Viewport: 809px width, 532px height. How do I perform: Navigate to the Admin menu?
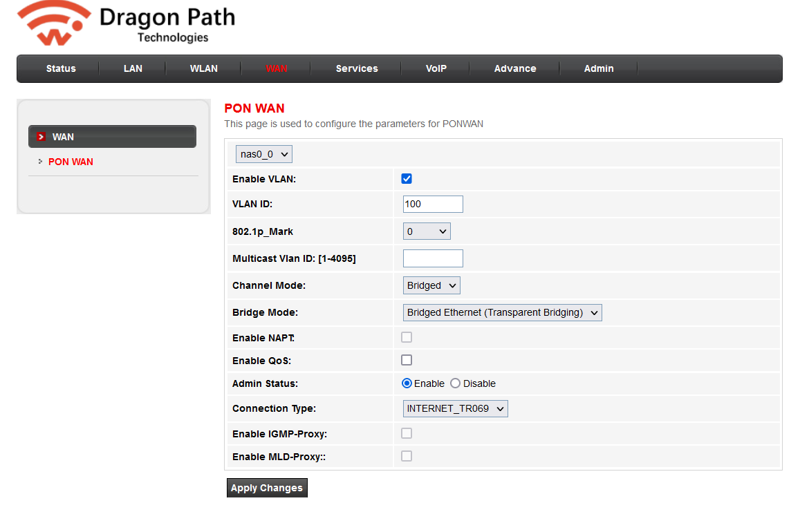coord(599,68)
